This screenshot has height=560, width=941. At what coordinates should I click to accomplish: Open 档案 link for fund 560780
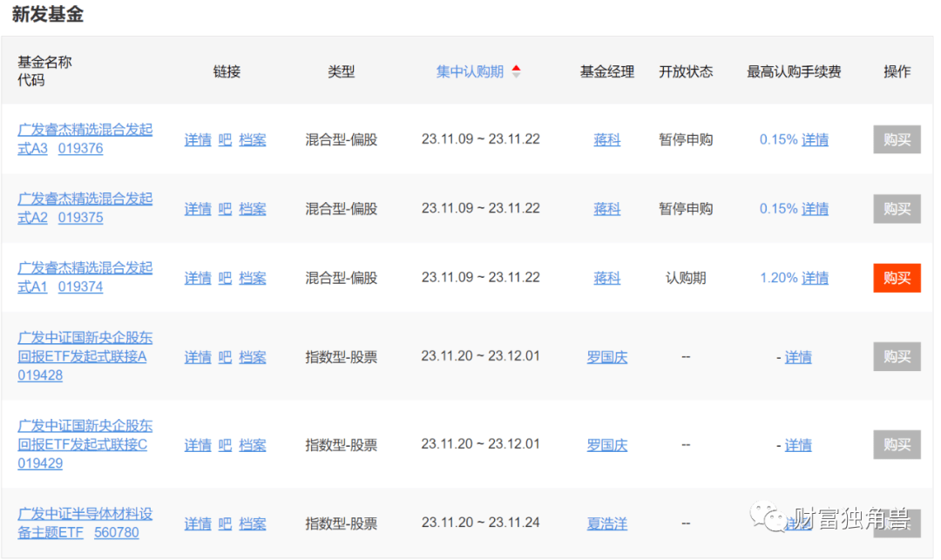click(x=253, y=524)
